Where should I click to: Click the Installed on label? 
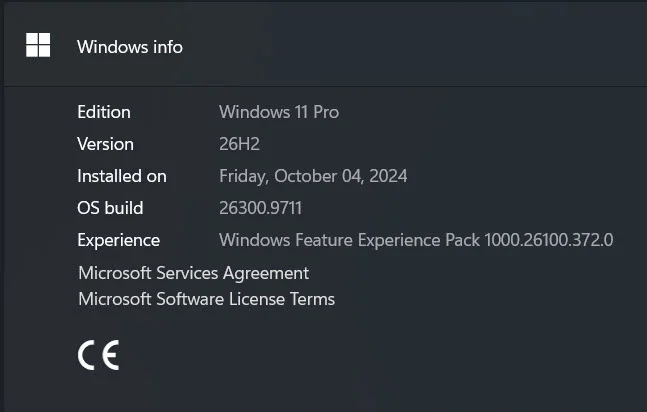(122, 176)
